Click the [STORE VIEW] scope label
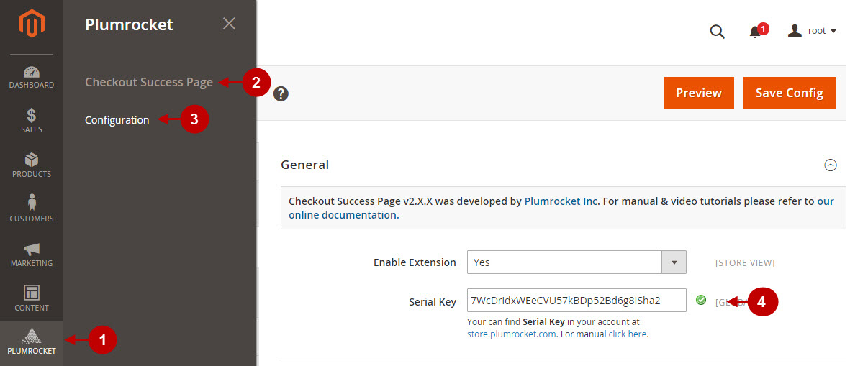 click(745, 263)
